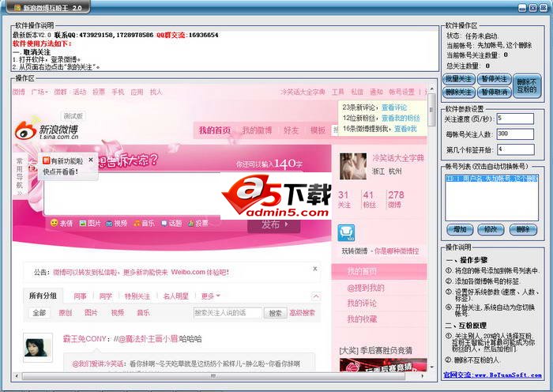
Task: Open the 好友 tab
Action: (291, 130)
